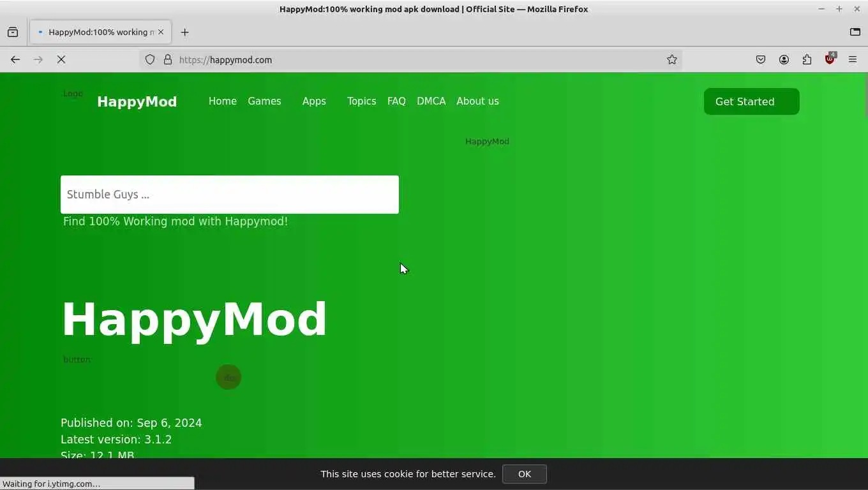Show sidebars icon at tab bar end
Screen dimensions: 868x490
[855, 32]
